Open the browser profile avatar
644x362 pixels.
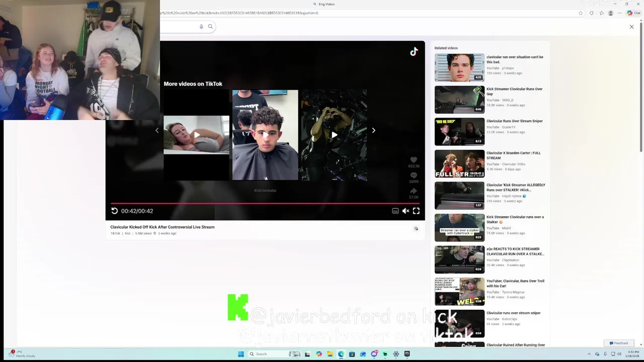click(x=611, y=13)
